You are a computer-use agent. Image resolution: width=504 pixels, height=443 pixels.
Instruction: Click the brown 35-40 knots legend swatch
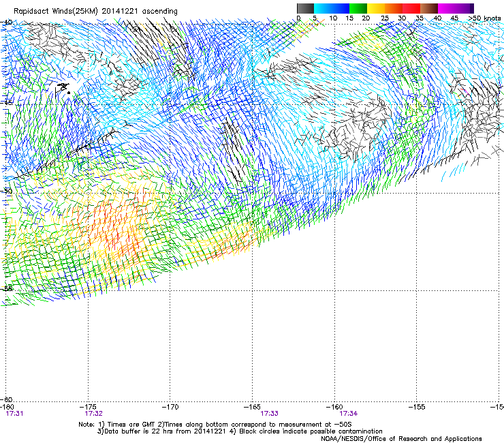point(429,8)
